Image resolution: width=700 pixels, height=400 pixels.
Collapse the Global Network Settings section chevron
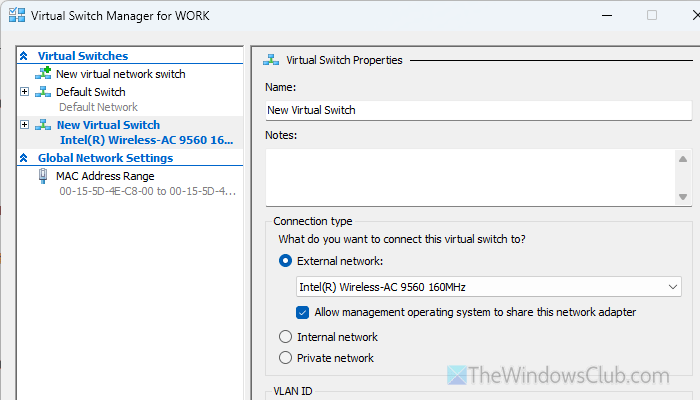pyautogui.click(x=24, y=158)
